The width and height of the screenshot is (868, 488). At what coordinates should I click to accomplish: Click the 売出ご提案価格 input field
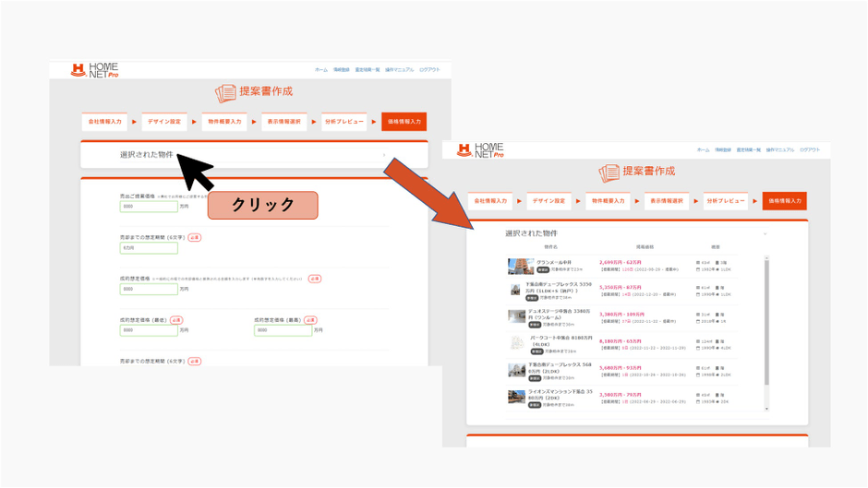149,207
